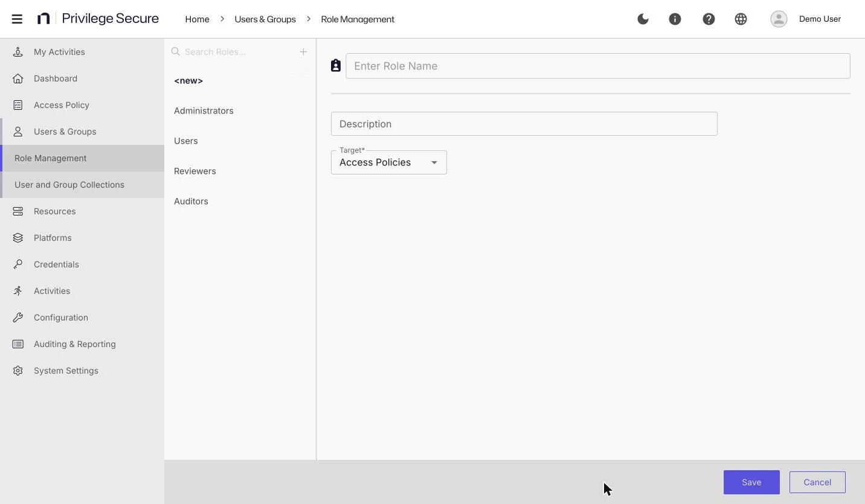The height and width of the screenshot is (504, 865).
Task: Click the Description input field
Action: coord(524,124)
